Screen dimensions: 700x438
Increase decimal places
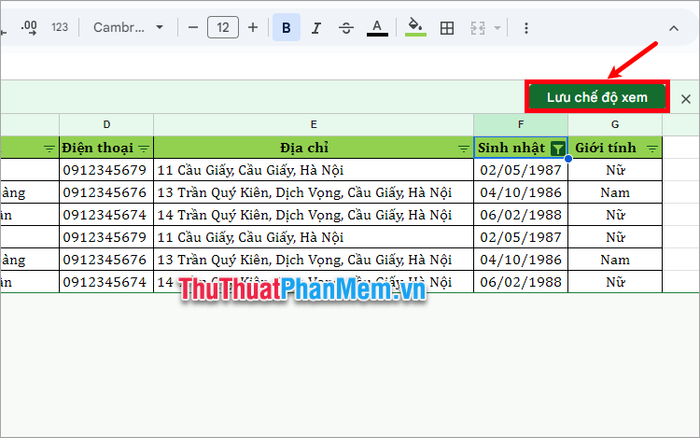tap(29, 28)
